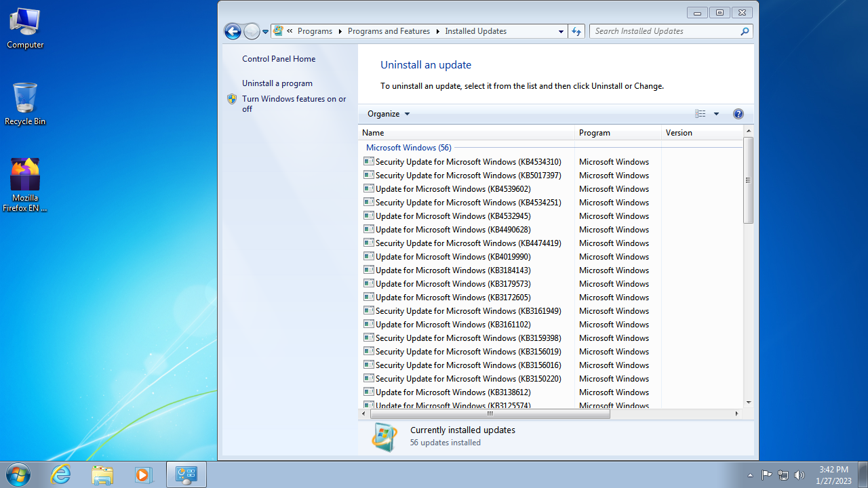Open Computer desktop icon

pos(25,29)
